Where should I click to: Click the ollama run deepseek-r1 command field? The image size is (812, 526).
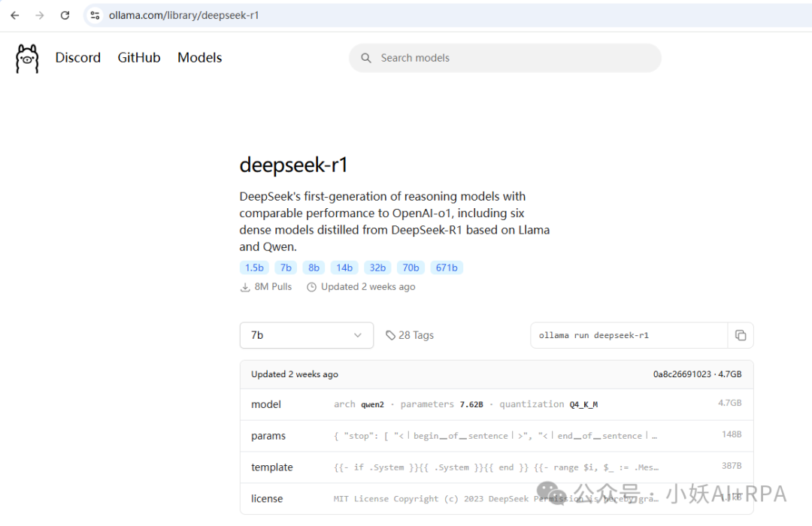coord(629,335)
